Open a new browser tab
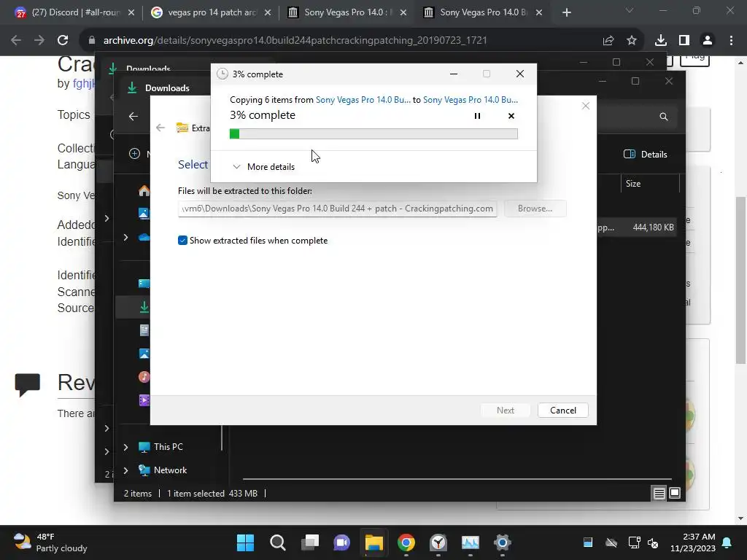 566,12
